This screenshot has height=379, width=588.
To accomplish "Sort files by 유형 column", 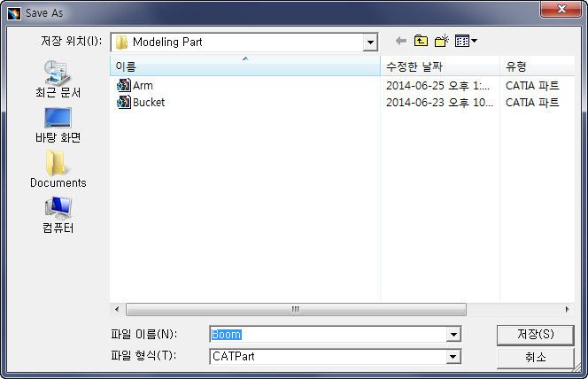I will click(537, 66).
